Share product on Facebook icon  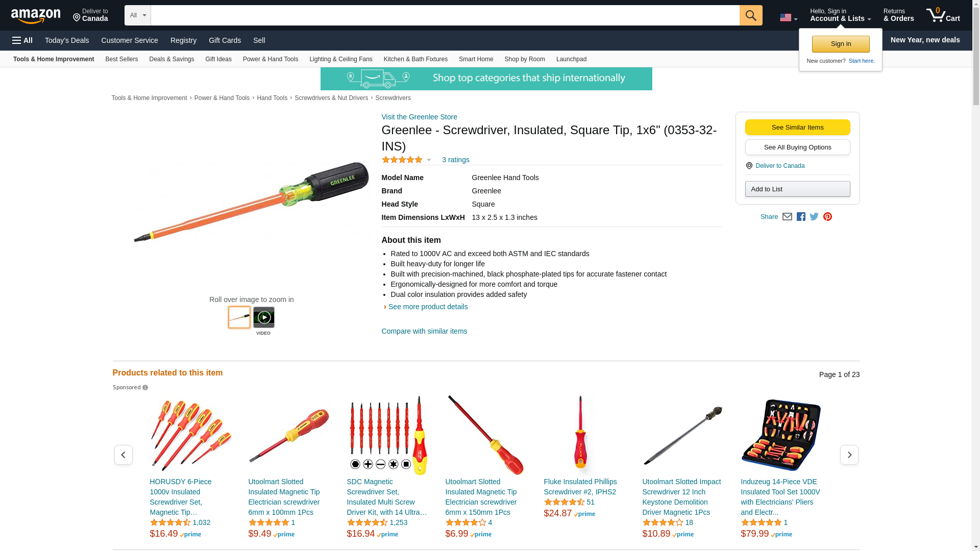(x=801, y=217)
